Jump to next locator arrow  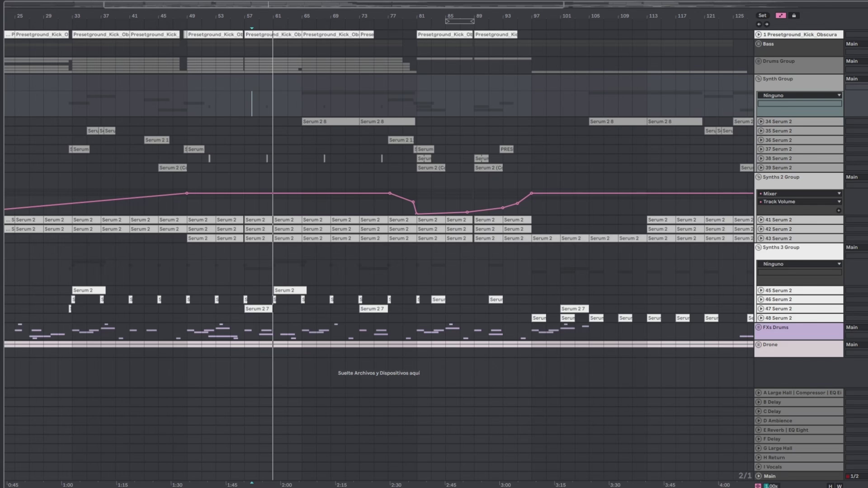point(767,24)
